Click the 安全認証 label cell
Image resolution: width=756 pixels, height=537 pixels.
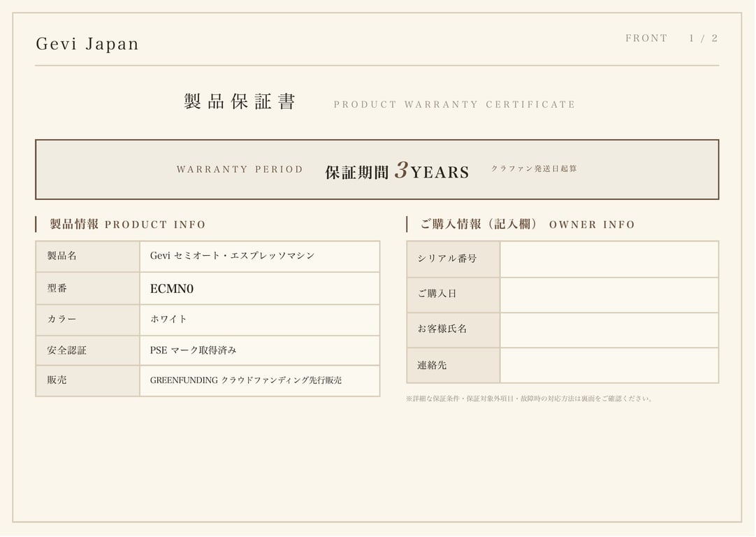[88, 350]
